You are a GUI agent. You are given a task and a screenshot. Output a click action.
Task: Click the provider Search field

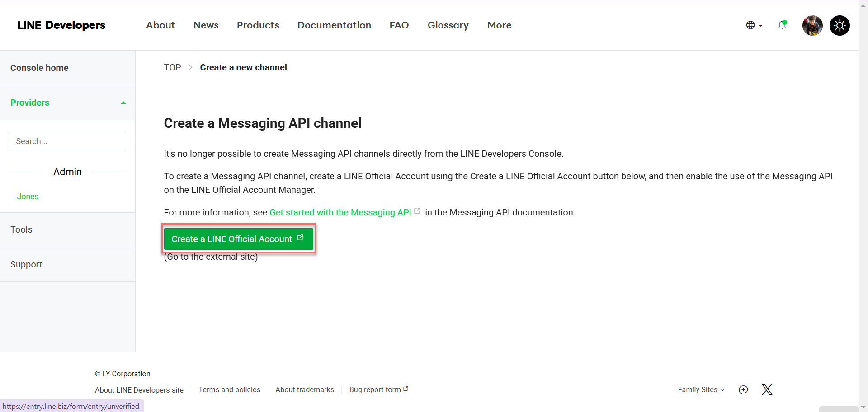click(67, 141)
